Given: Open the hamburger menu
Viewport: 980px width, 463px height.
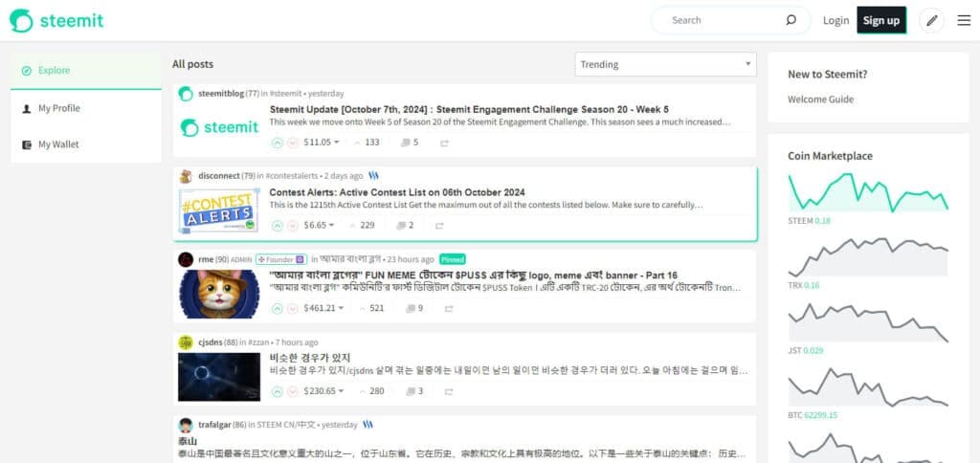Looking at the screenshot, I should click(964, 21).
